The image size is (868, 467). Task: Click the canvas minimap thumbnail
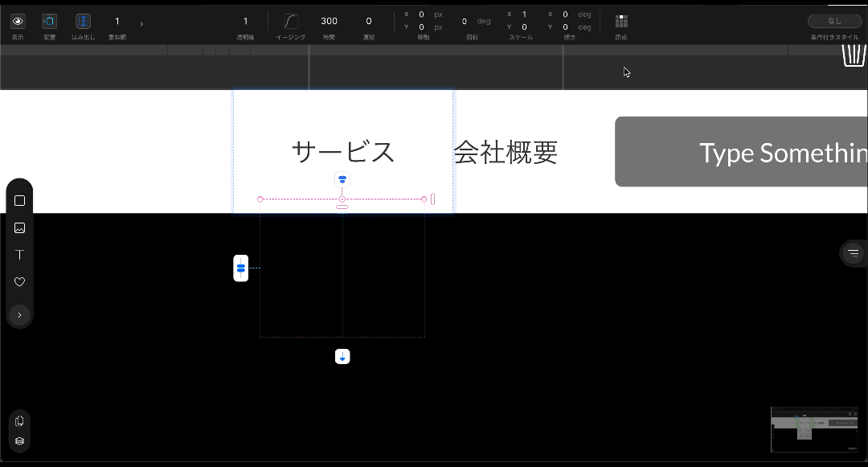pyautogui.click(x=814, y=429)
